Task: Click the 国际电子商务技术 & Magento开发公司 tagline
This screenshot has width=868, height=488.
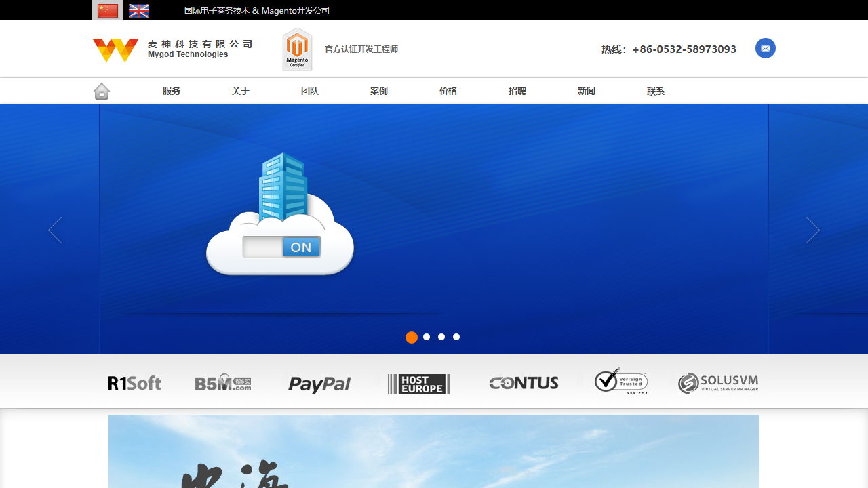Action: pyautogui.click(x=257, y=11)
